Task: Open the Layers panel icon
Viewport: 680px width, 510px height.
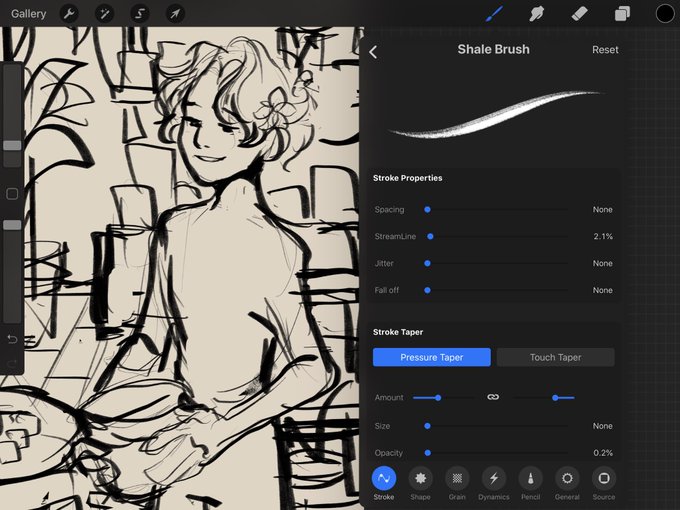Action: coord(622,14)
